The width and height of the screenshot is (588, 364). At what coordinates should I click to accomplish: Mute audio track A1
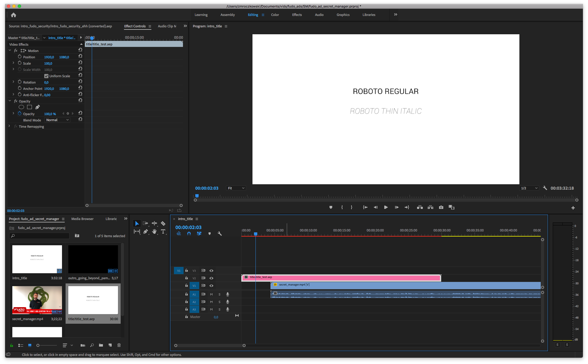(x=211, y=294)
